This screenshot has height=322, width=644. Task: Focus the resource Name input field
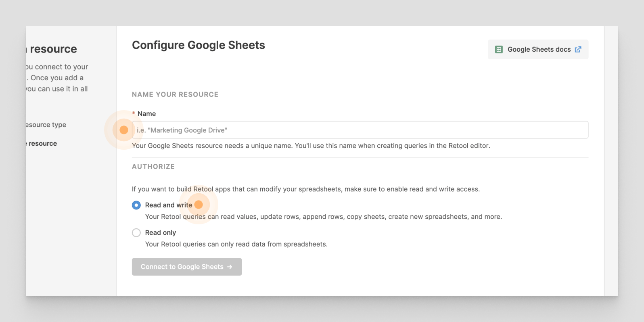[360, 130]
